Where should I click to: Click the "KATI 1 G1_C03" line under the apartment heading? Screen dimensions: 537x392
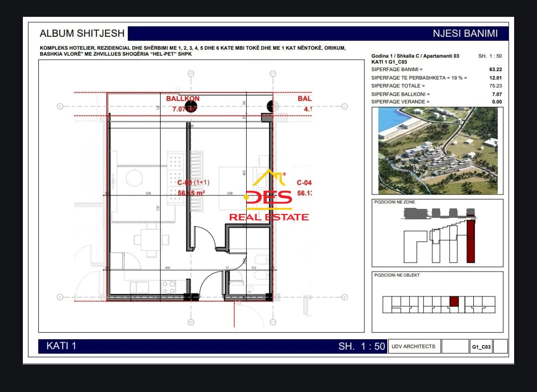coord(389,62)
